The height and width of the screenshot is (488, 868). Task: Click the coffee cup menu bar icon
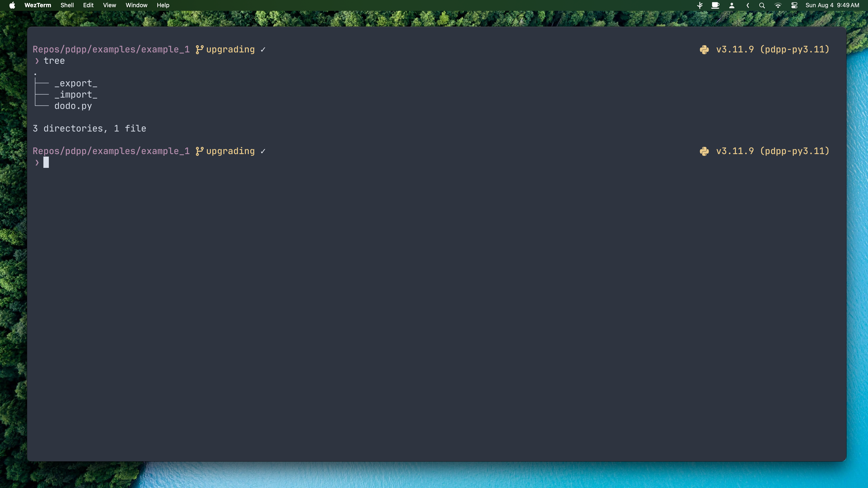click(715, 5)
